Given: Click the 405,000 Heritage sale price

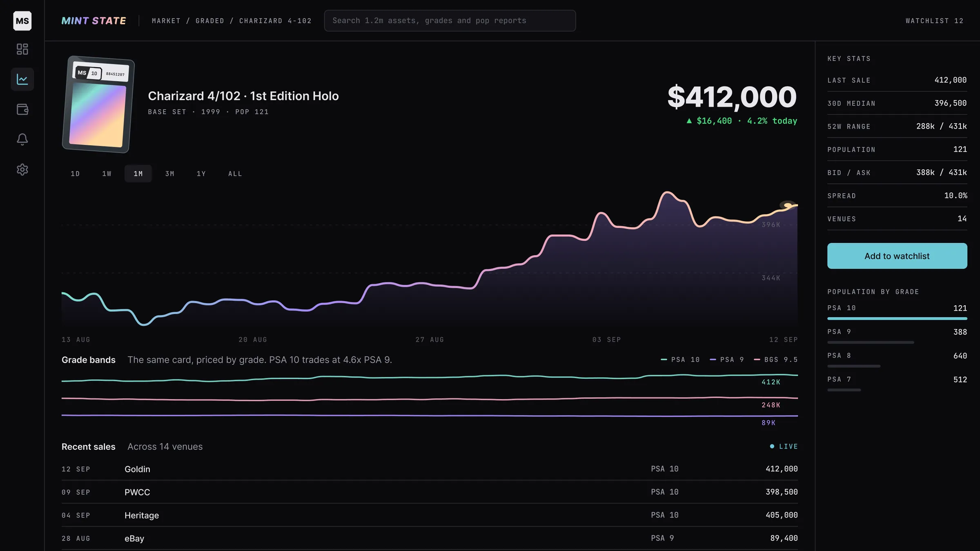Looking at the screenshot, I should click(782, 515).
